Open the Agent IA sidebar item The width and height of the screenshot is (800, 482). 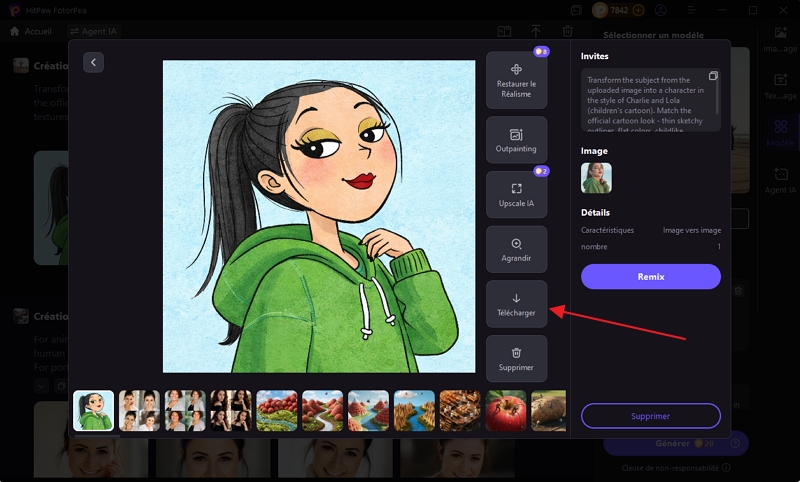[781, 181]
